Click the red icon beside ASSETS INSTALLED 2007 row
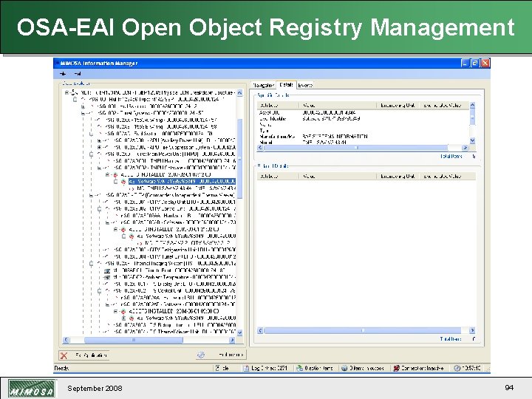Viewport: 532px width, 399px height. (115, 174)
